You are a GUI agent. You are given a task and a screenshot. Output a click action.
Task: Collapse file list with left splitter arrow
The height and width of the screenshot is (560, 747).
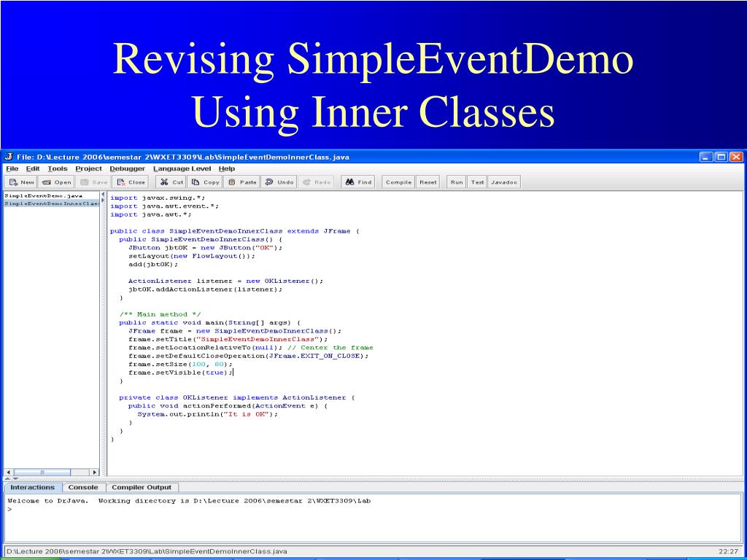[x=103, y=194]
